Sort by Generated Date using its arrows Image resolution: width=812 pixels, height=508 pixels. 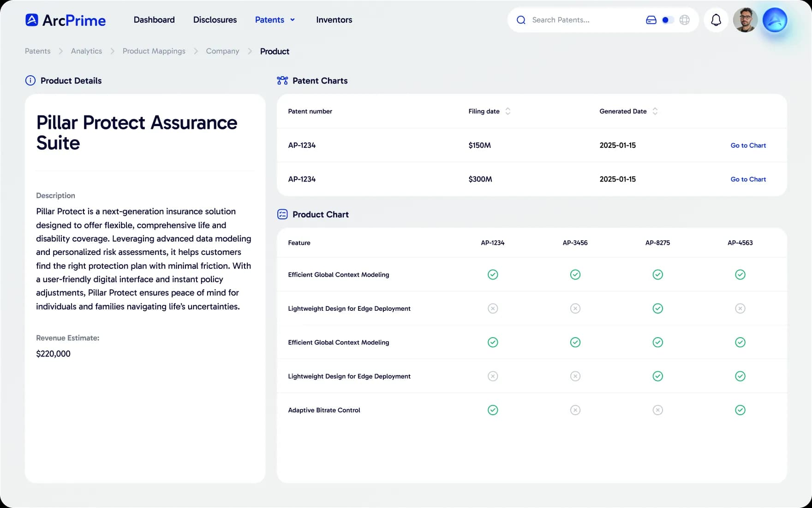tap(655, 111)
